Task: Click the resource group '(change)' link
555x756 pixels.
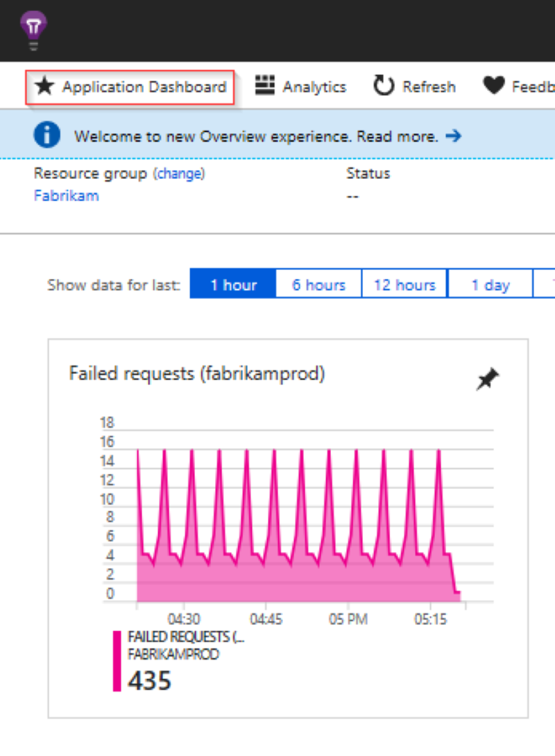Action: coord(179,173)
